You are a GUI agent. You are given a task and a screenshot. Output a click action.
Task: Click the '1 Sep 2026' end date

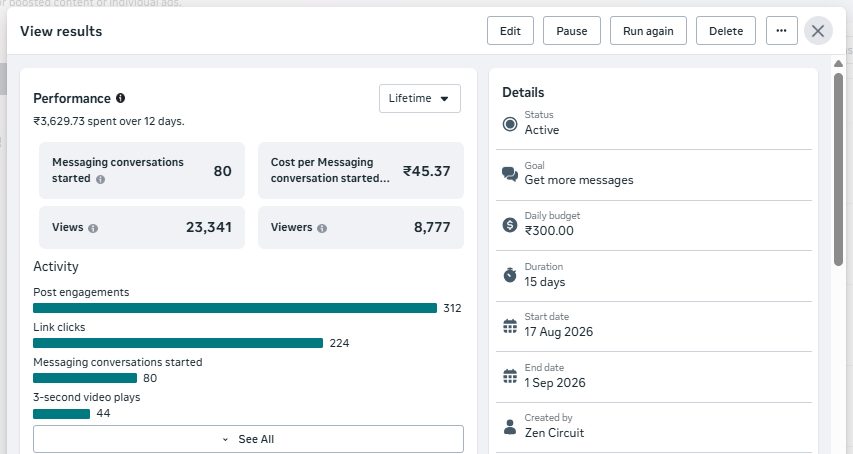(555, 383)
